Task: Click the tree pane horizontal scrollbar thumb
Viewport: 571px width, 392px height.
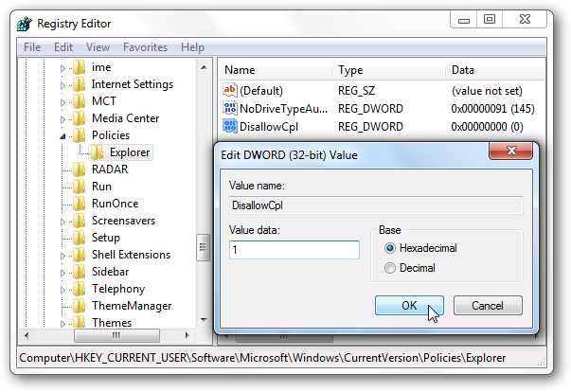Action: coord(116,335)
